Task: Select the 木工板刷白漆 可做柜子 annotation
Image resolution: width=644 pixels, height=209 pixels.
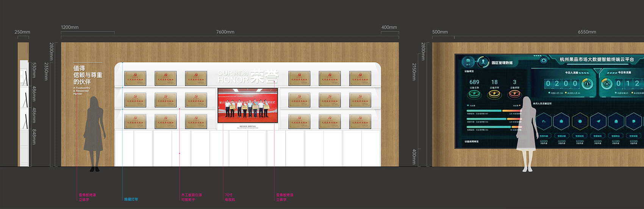Action: pyautogui.click(x=191, y=197)
